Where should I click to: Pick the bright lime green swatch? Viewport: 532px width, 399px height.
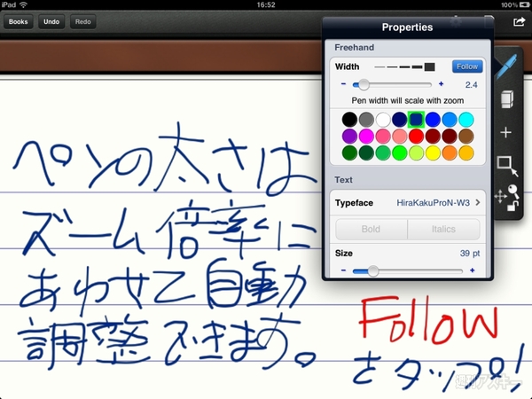(x=399, y=153)
